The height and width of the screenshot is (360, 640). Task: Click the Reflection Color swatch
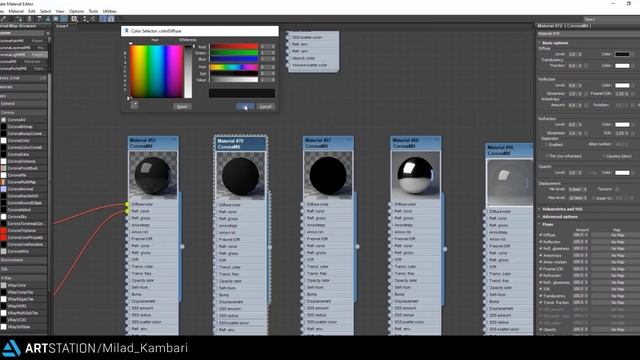(x=622, y=85)
